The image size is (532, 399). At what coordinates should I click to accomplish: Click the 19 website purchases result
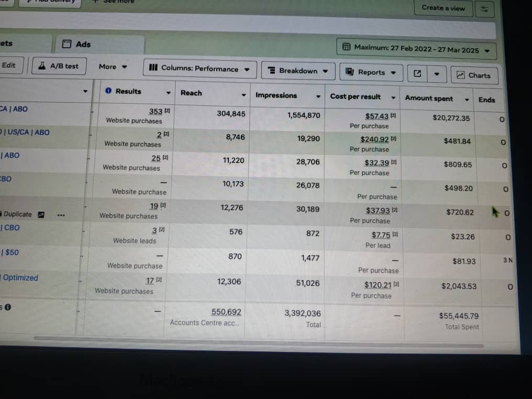click(x=154, y=206)
